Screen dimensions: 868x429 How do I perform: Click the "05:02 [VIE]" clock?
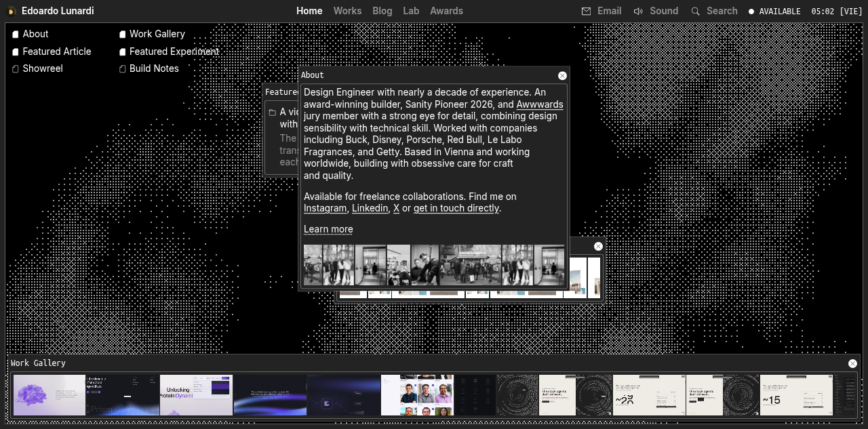click(x=837, y=12)
